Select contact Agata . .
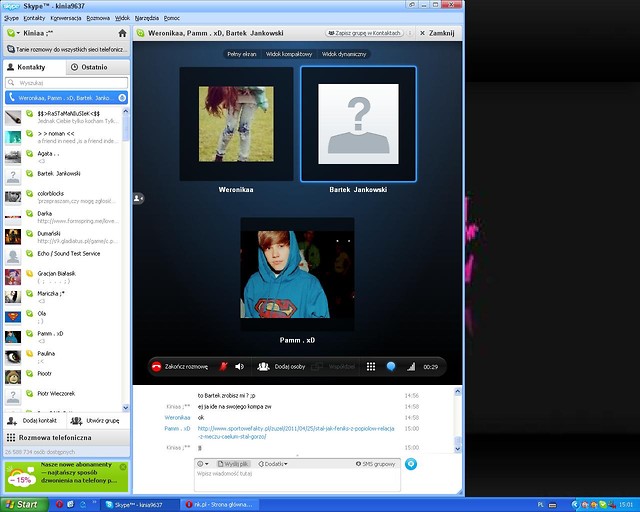Image resolution: width=640 pixels, height=512 pixels. pyautogui.click(x=63, y=157)
